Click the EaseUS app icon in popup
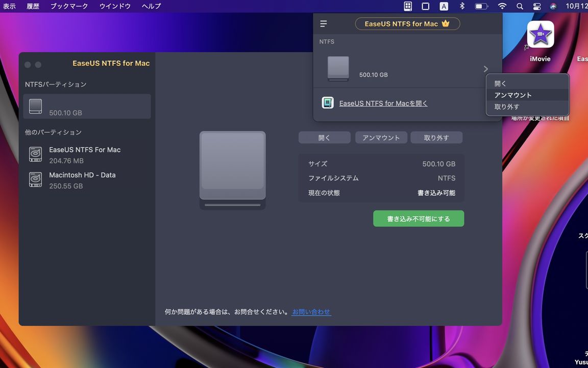The image size is (588, 368). pyautogui.click(x=327, y=103)
